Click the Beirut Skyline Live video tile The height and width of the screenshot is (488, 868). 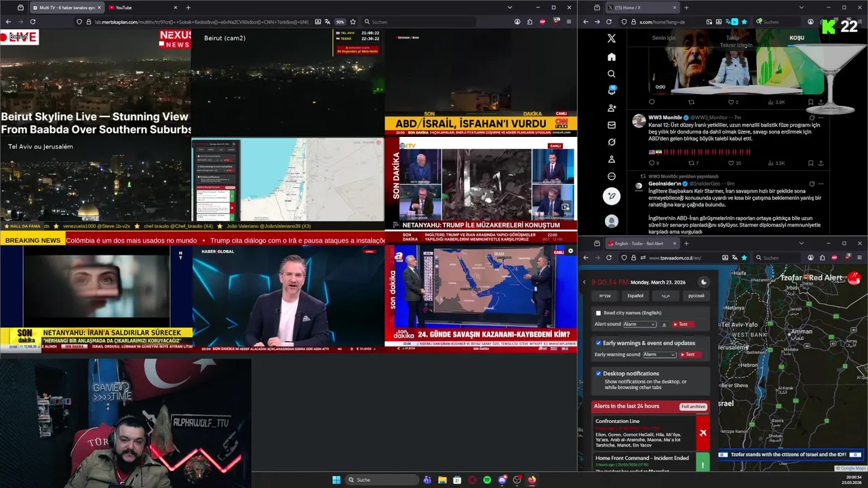click(x=96, y=83)
